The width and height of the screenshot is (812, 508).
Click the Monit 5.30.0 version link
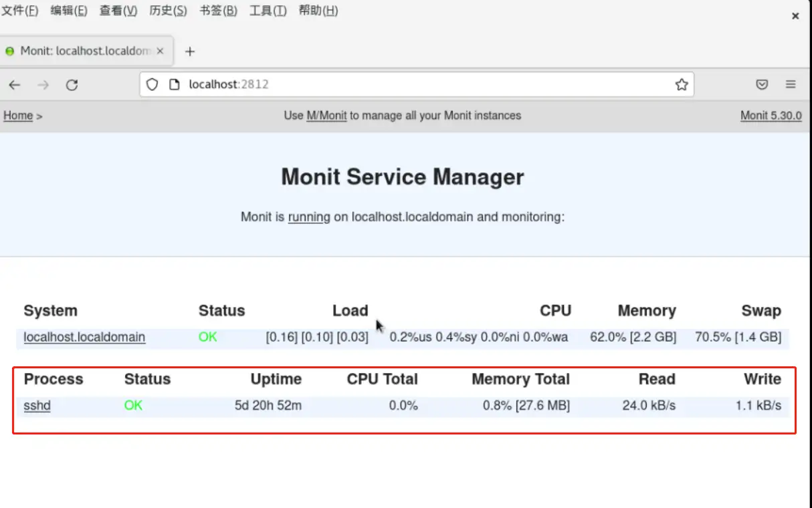771,116
